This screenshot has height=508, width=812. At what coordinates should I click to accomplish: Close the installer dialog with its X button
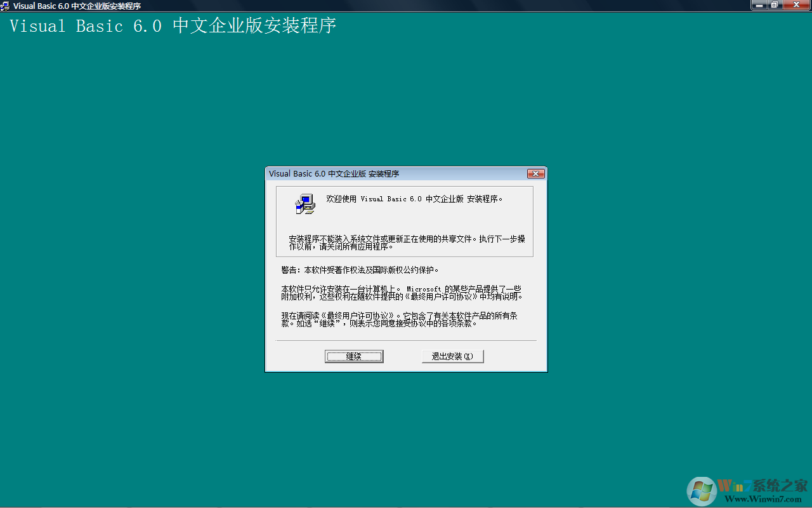[x=536, y=173]
